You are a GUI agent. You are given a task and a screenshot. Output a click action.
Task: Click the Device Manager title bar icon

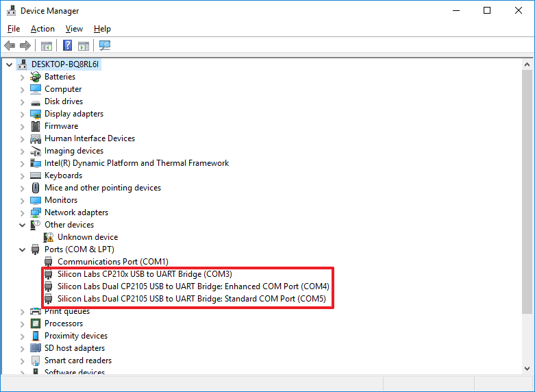pos(11,10)
